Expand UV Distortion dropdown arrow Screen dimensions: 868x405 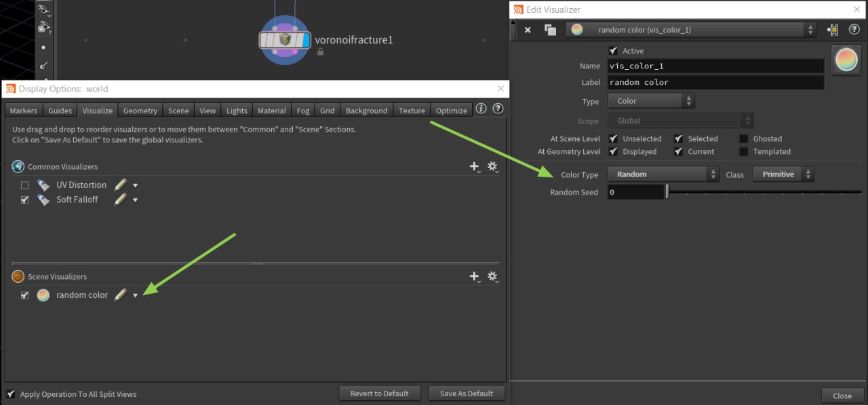click(x=135, y=185)
